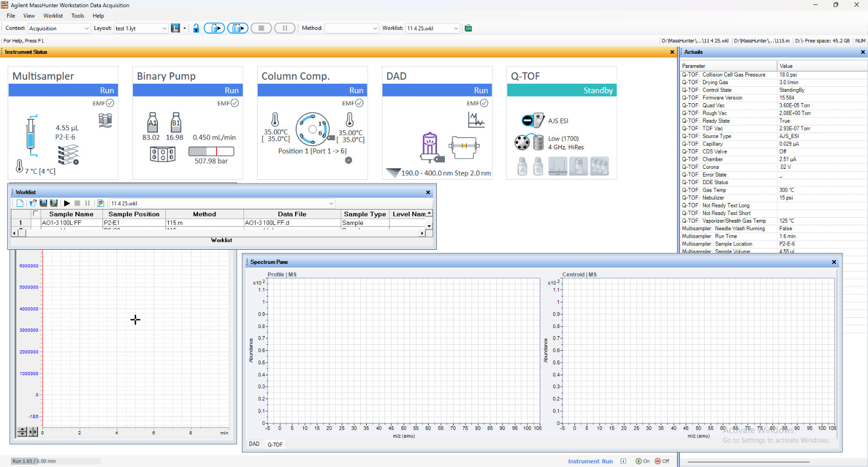
Task: Toggle the worklist header select-all checkbox
Action: coord(35,214)
